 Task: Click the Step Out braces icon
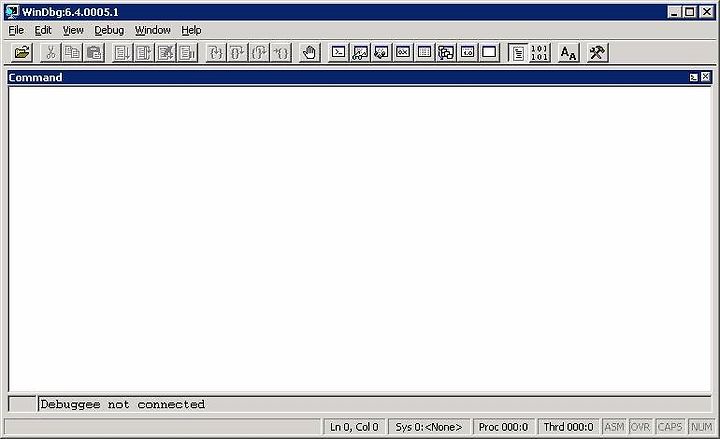pos(259,53)
